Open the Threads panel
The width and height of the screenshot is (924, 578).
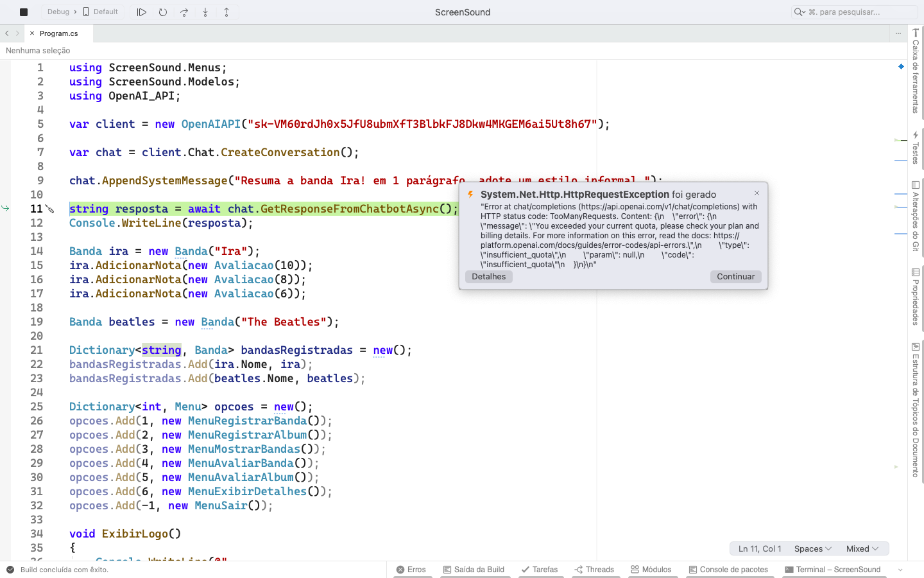[594, 570]
